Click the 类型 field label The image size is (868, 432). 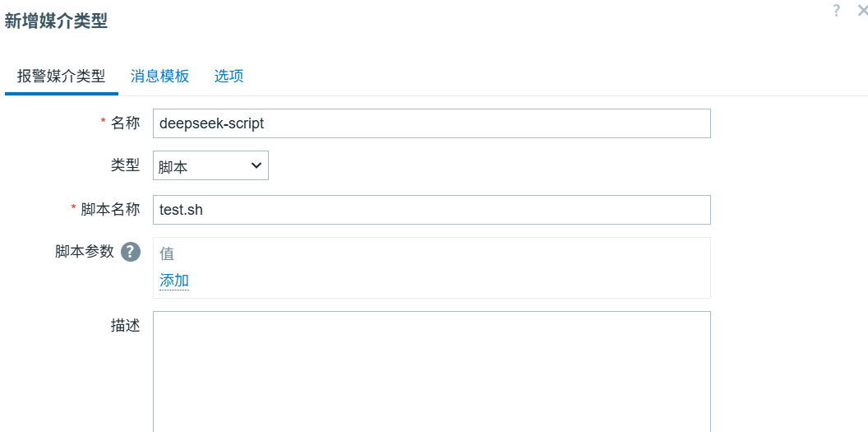pyautogui.click(x=126, y=165)
